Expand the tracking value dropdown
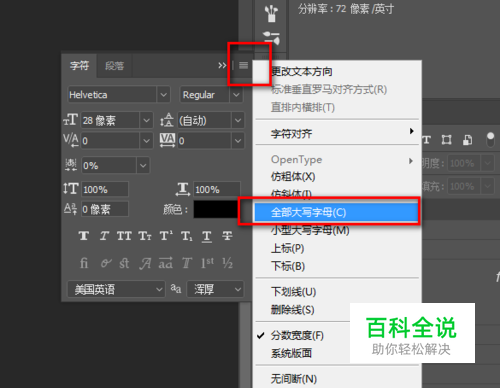The image size is (500, 388). click(x=238, y=141)
